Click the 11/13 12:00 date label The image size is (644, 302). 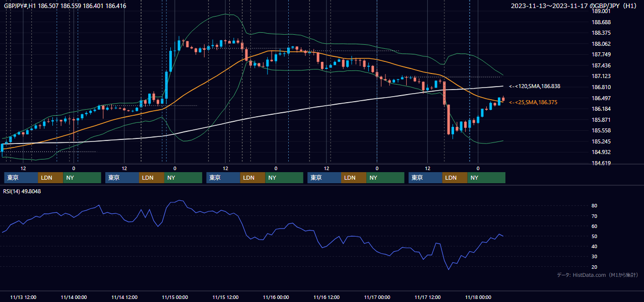coord(23,297)
